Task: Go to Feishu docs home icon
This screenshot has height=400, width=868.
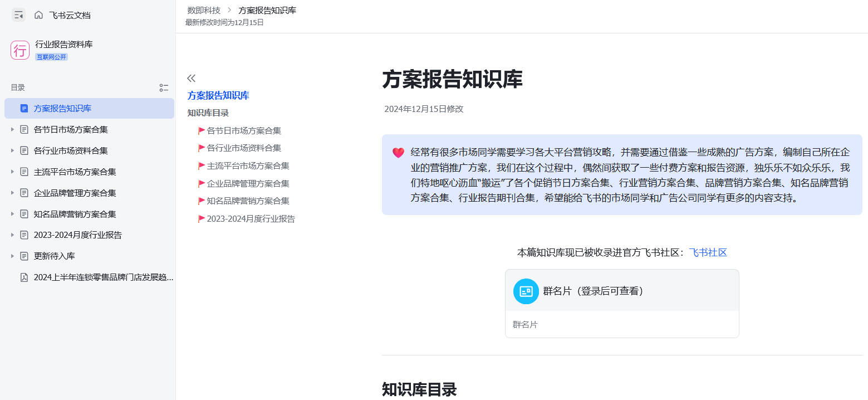Action: 38,15
